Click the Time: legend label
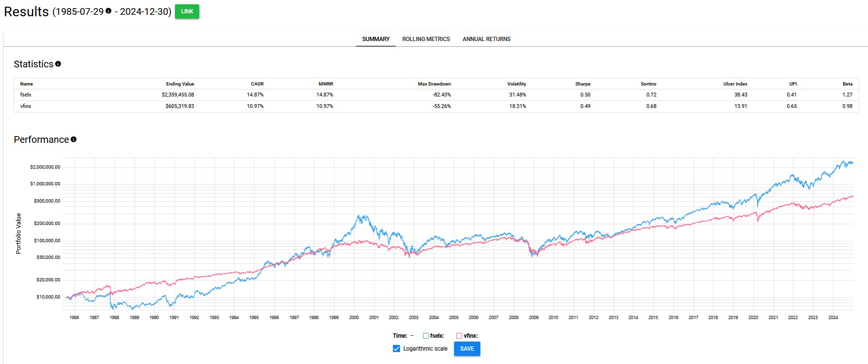This screenshot has height=364, width=868. (400, 336)
